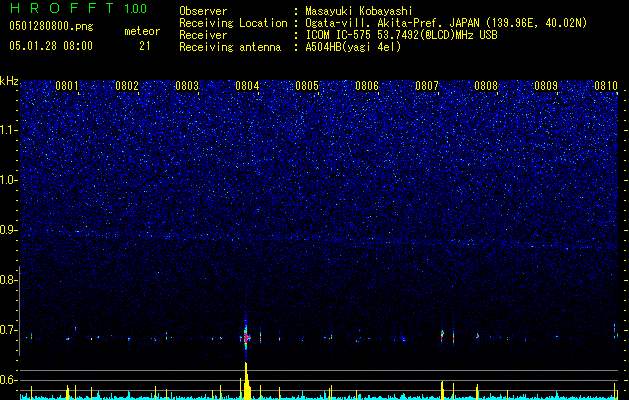Click the 0.9 kHz frequency axis label
Viewport: 629px width, 400px height.
(8, 230)
